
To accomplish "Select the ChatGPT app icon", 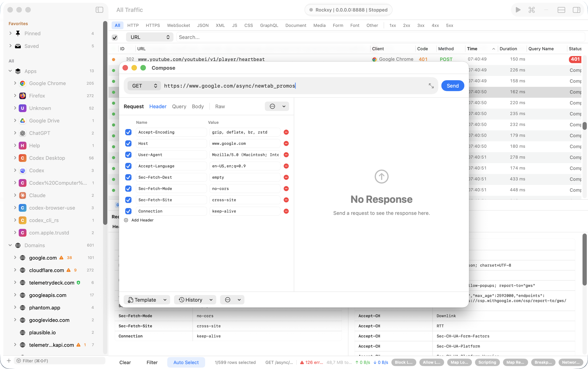I will [x=22, y=133].
